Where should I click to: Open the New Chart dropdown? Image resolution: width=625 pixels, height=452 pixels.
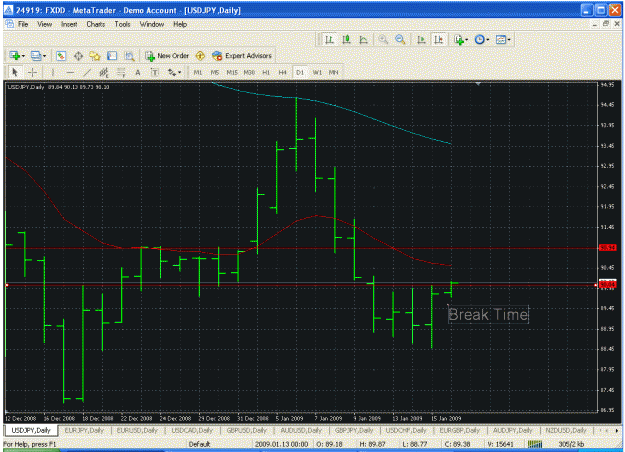[17, 56]
